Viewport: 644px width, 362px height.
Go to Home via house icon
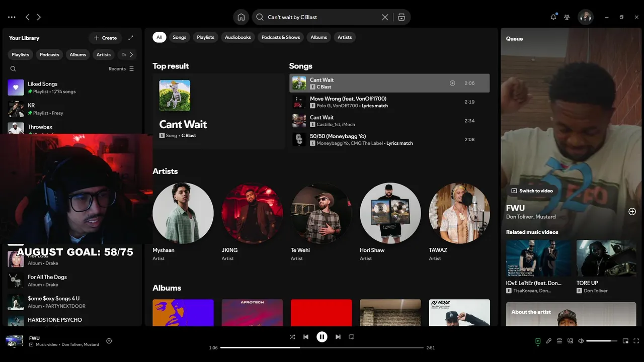[241, 17]
